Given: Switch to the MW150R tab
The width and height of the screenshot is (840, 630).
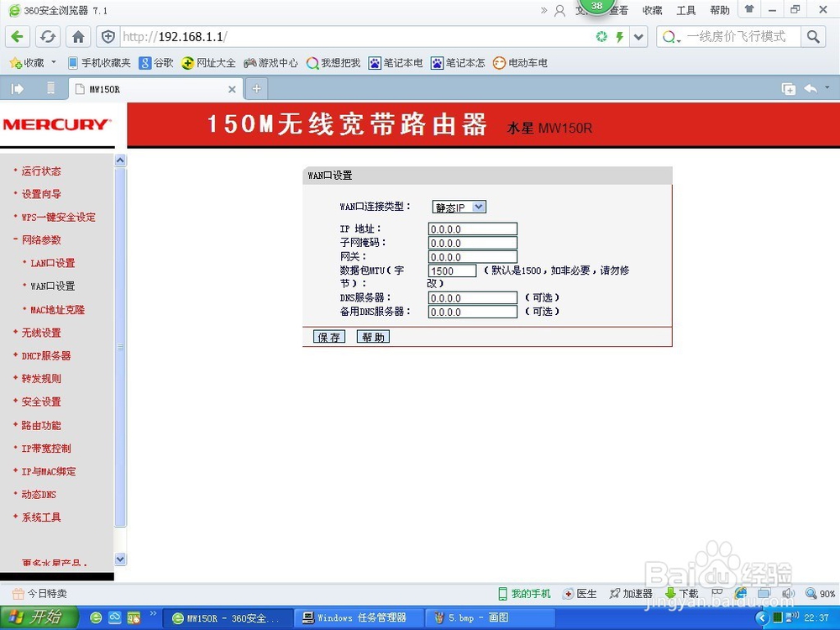Looking at the screenshot, I should pyautogui.click(x=155, y=89).
